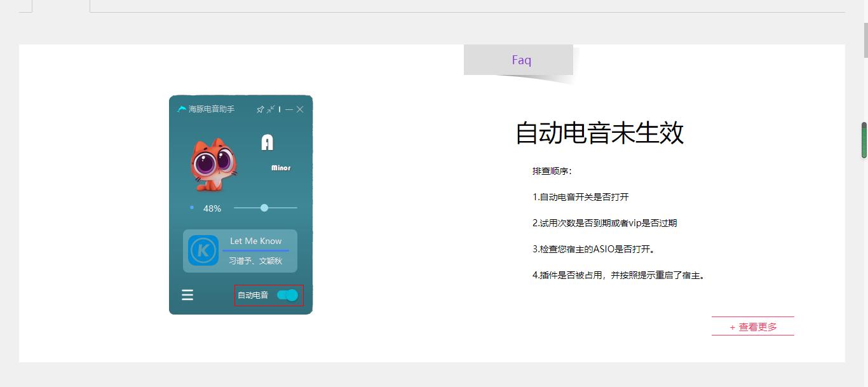The height and width of the screenshot is (387, 868).
Task: Click the blue song progress bar
Action: (255, 250)
